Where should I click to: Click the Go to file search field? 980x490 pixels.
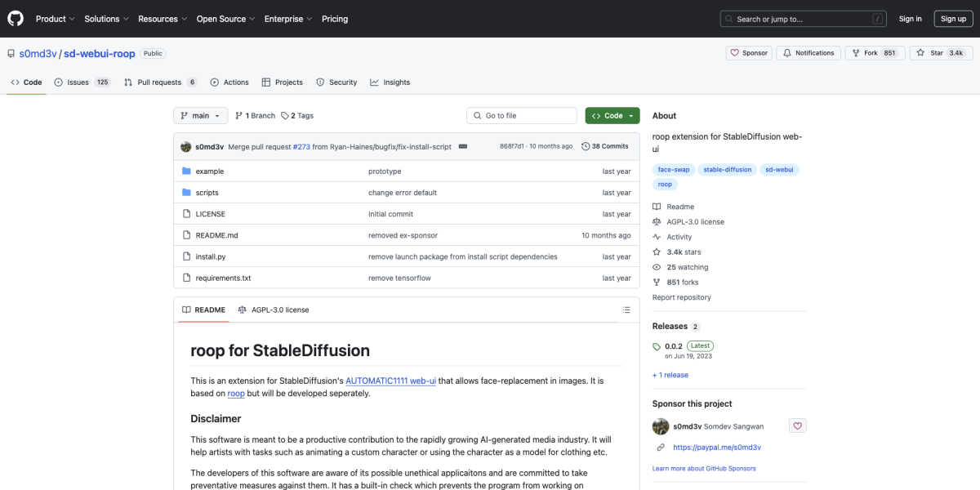pyautogui.click(x=523, y=116)
